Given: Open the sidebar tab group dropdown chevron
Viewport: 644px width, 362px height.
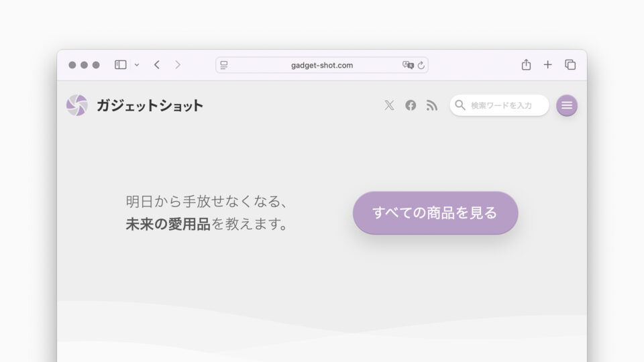Looking at the screenshot, I should (137, 65).
